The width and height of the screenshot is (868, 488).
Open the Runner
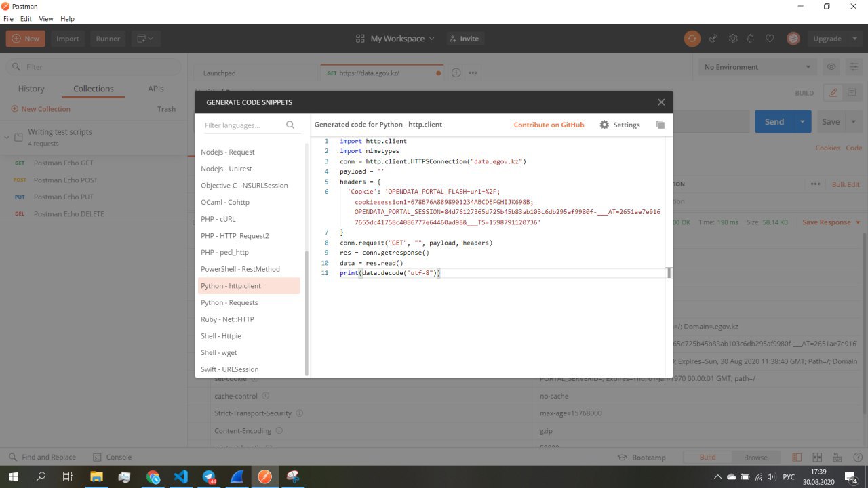point(108,39)
